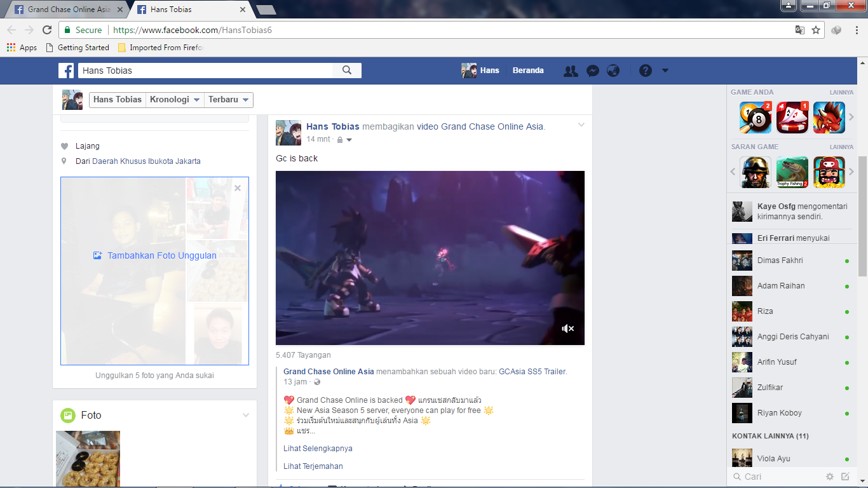Open Daerah Khusus Ibukota Jakarta link
Image resolution: width=868 pixels, height=488 pixels.
click(146, 161)
